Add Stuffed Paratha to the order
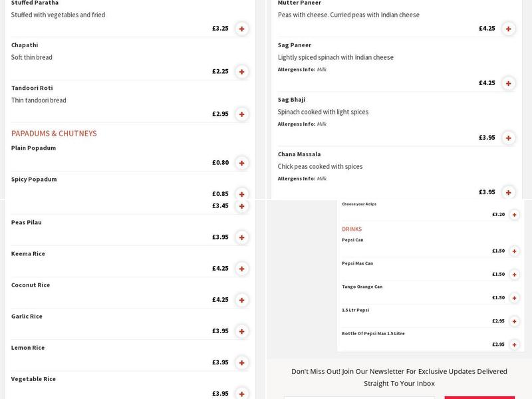 coord(241,29)
